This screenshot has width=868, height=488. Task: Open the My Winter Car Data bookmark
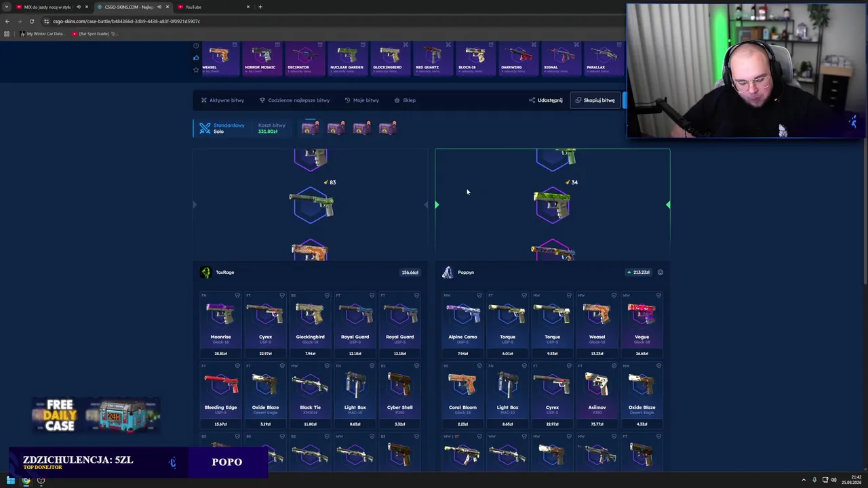click(43, 34)
